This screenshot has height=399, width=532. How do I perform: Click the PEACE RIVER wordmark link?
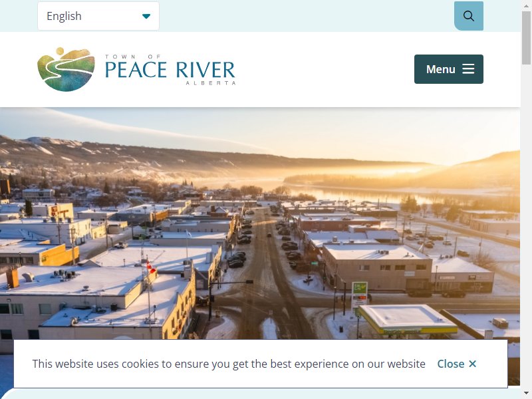[x=170, y=70]
